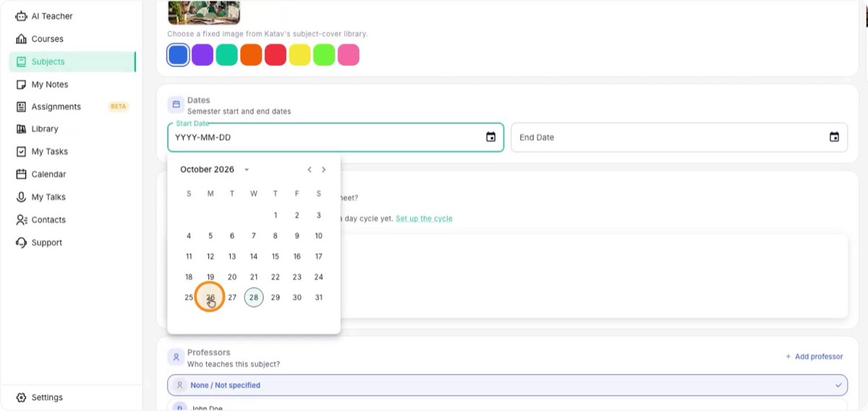Open AI Teacher from the sidebar
This screenshot has width=868, height=411.
[72, 16]
